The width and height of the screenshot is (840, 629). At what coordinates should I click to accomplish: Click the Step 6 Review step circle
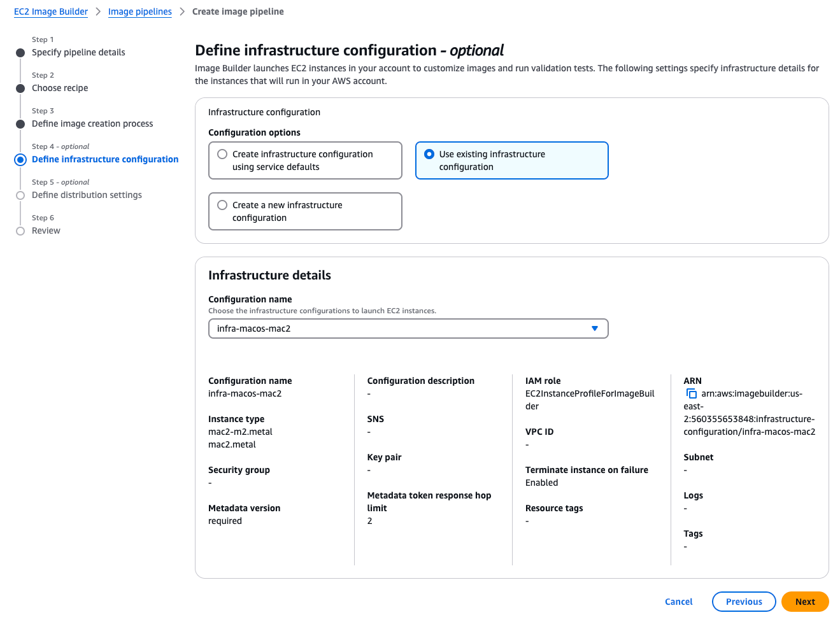point(20,230)
